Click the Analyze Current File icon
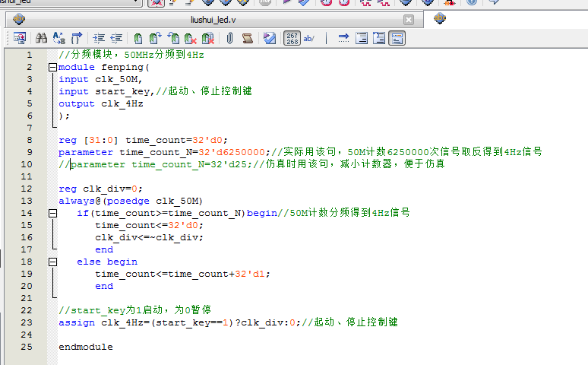This screenshot has height=365, width=588. coord(270,37)
